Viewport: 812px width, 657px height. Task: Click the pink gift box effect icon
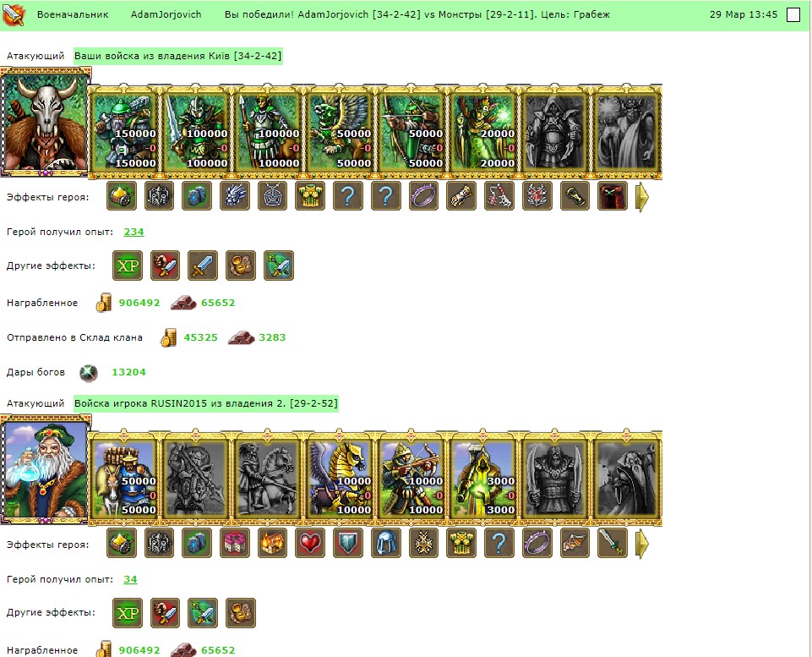point(235,543)
